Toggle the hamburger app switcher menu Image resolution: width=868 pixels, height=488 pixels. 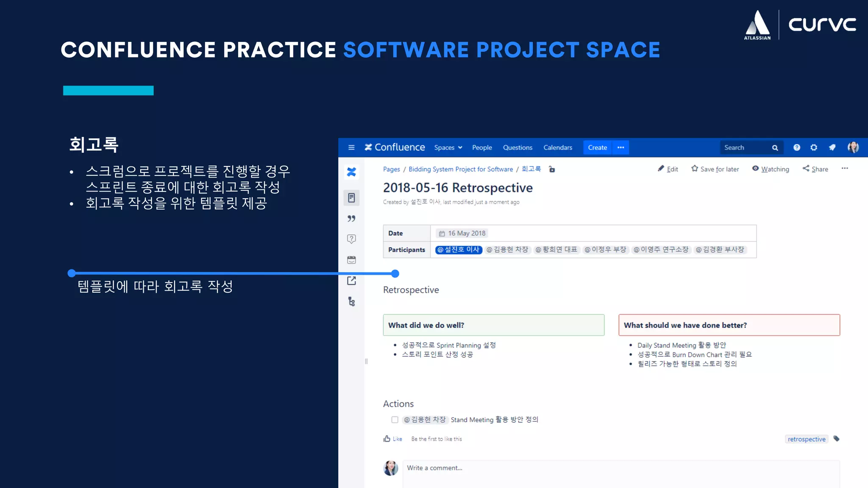click(x=351, y=147)
